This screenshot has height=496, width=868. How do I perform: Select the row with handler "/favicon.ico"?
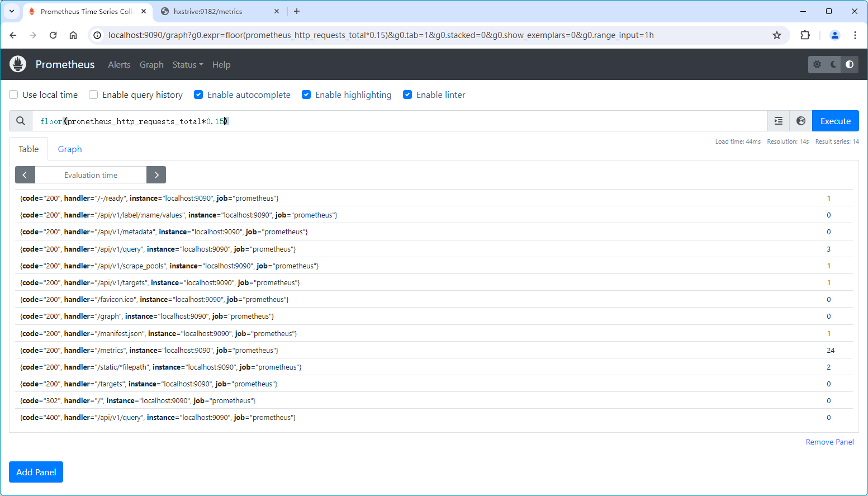tap(434, 299)
